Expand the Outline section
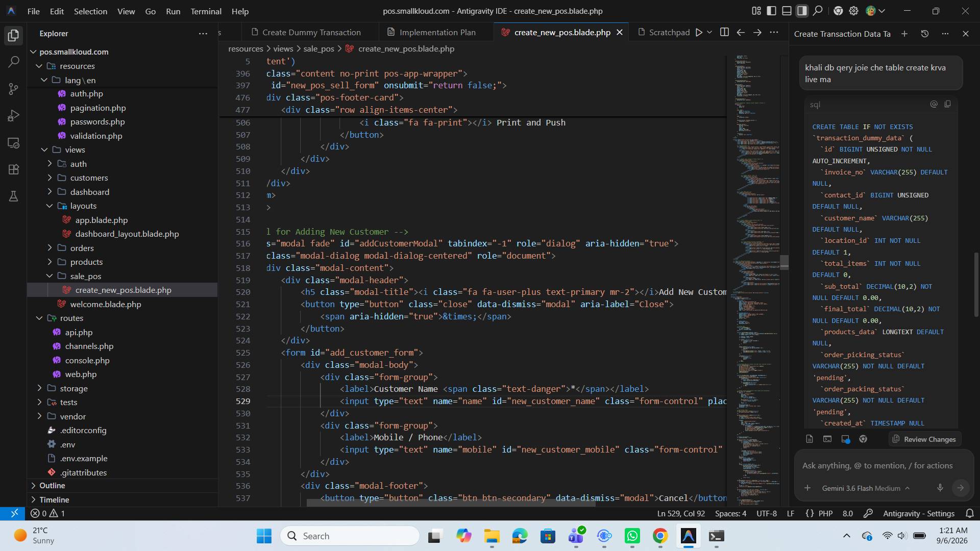Image resolution: width=980 pixels, height=551 pixels. (52, 485)
